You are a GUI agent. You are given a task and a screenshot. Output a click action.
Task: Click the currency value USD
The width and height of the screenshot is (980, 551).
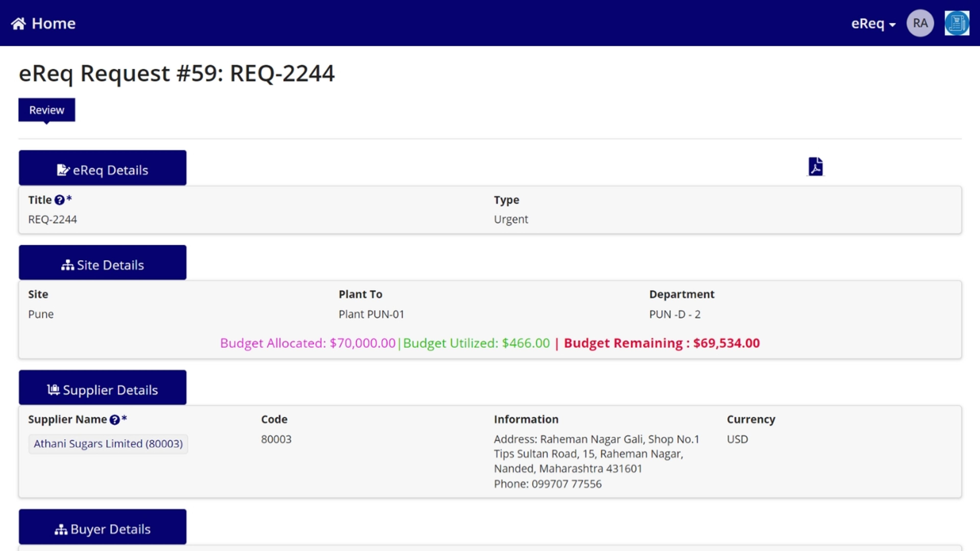pyautogui.click(x=737, y=439)
